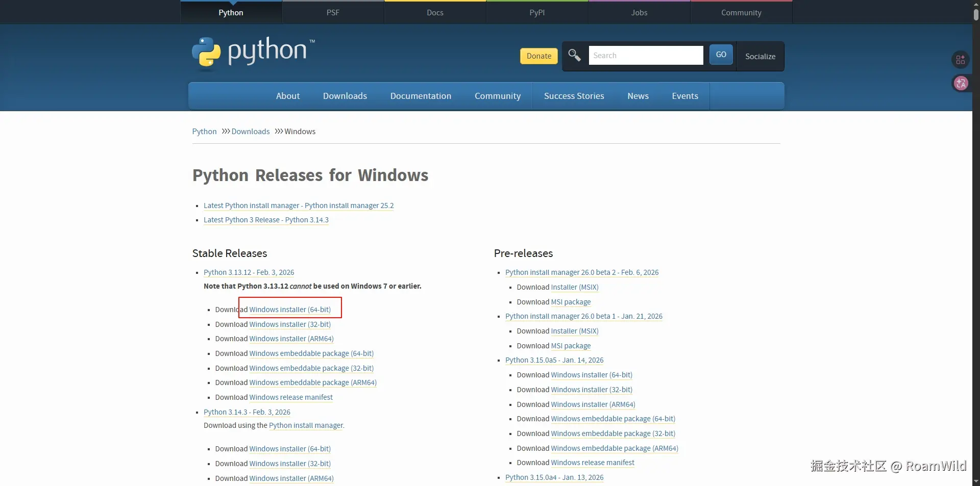This screenshot has width=980, height=486.
Task: Open the Events menu
Action: [x=685, y=96]
